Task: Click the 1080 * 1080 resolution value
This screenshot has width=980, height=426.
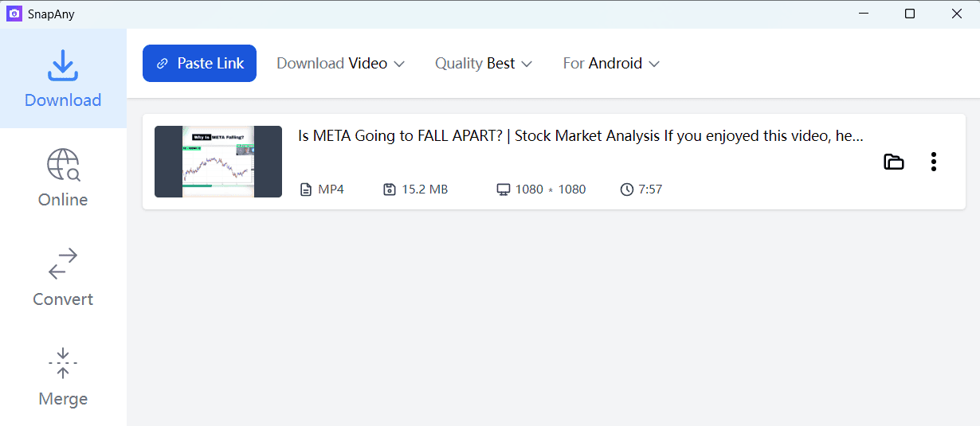Action: tap(551, 190)
